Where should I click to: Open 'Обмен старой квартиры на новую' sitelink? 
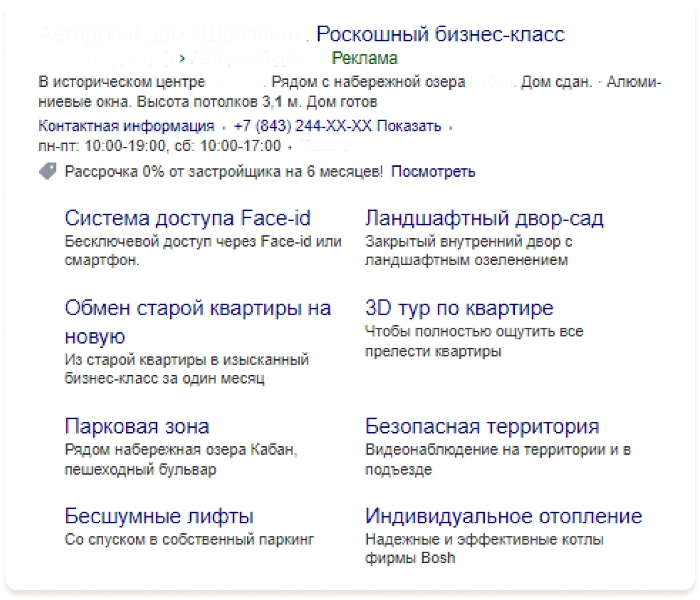(198, 322)
